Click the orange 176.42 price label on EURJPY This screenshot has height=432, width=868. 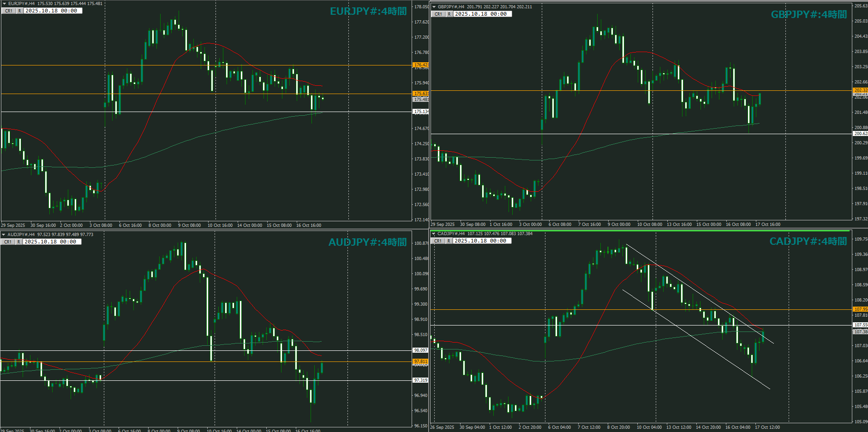420,65
